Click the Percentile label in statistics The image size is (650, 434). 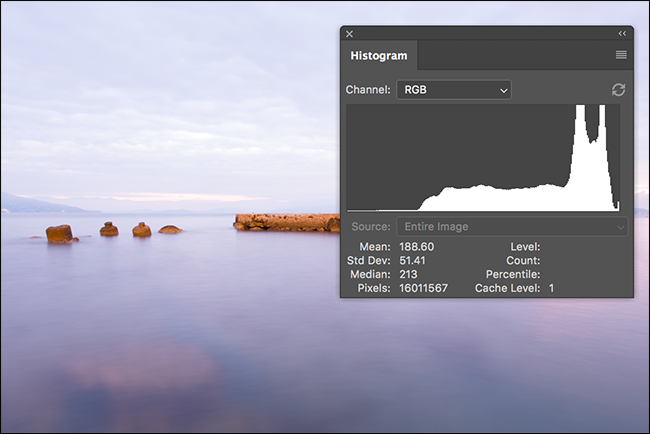point(513,274)
